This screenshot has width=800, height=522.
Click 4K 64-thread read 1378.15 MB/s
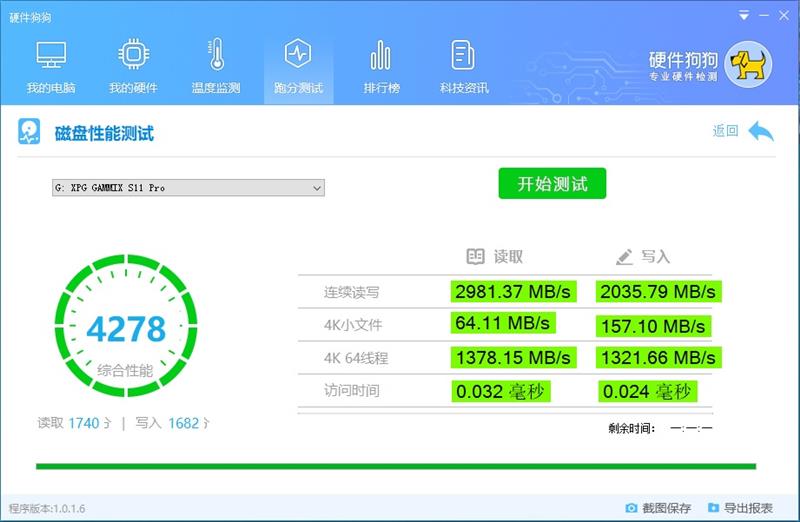point(513,357)
